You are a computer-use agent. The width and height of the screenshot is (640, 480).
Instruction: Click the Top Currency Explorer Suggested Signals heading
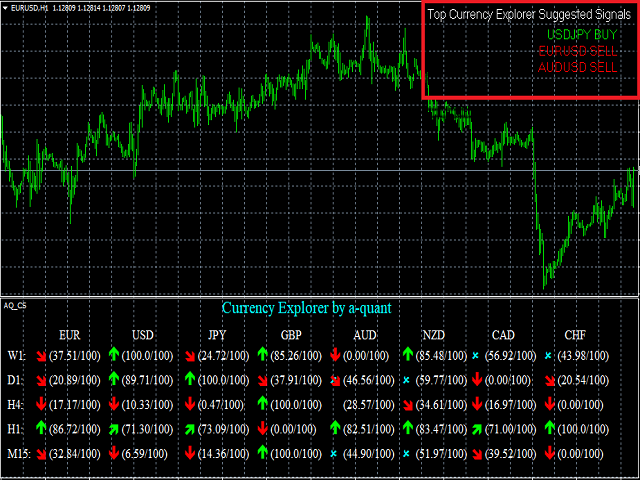[529, 15]
